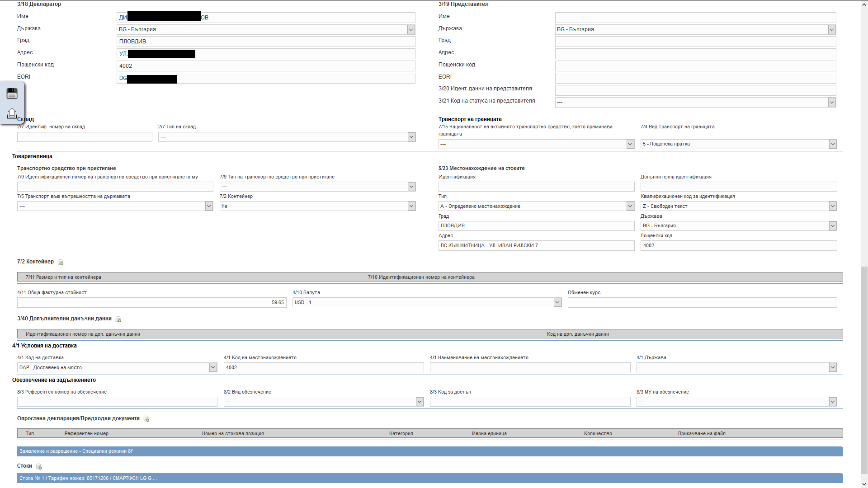
Task: Click the home upload icon in side panel
Action: [x=12, y=113]
